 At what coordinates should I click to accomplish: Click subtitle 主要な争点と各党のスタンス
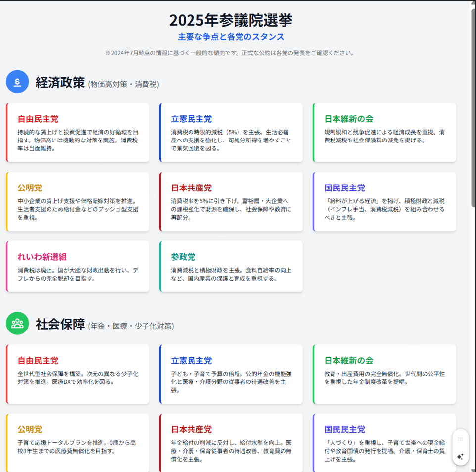[x=231, y=37]
